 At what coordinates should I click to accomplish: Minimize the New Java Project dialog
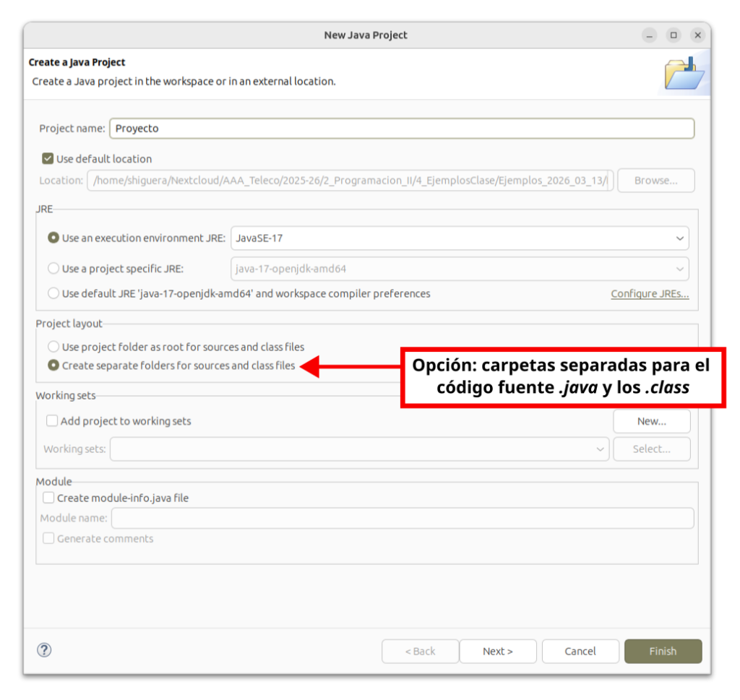click(650, 35)
